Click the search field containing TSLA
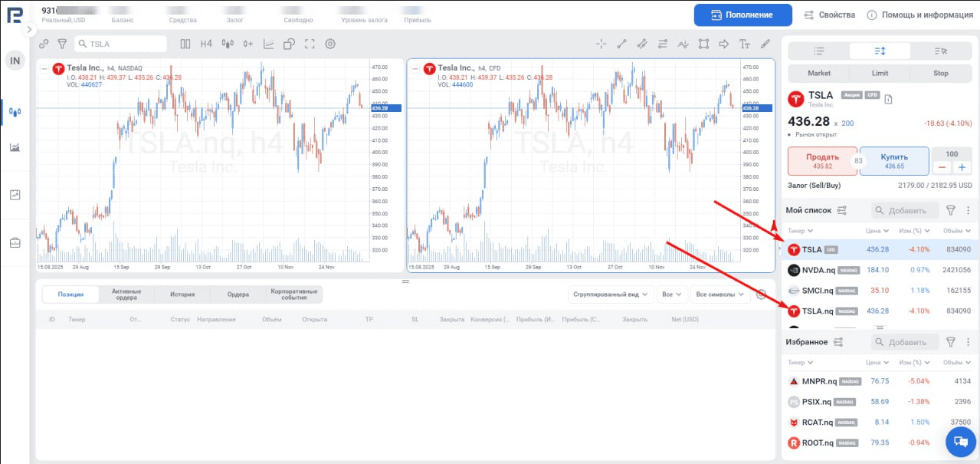The width and height of the screenshot is (980, 464). click(120, 44)
